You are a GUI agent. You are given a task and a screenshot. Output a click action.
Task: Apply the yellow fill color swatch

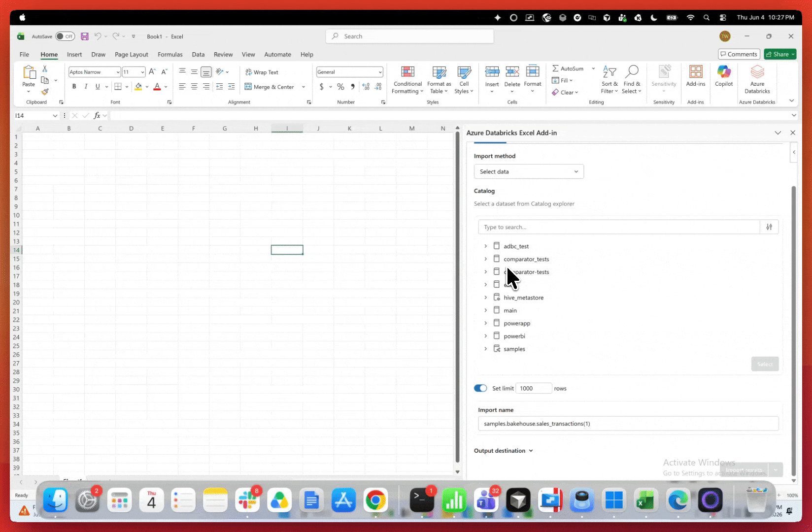point(138,87)
